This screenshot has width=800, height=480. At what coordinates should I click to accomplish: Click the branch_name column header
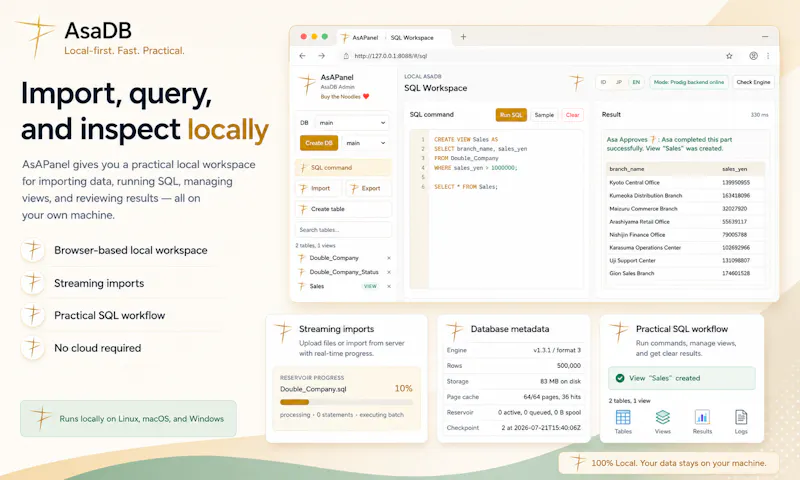tap(627, 169)
